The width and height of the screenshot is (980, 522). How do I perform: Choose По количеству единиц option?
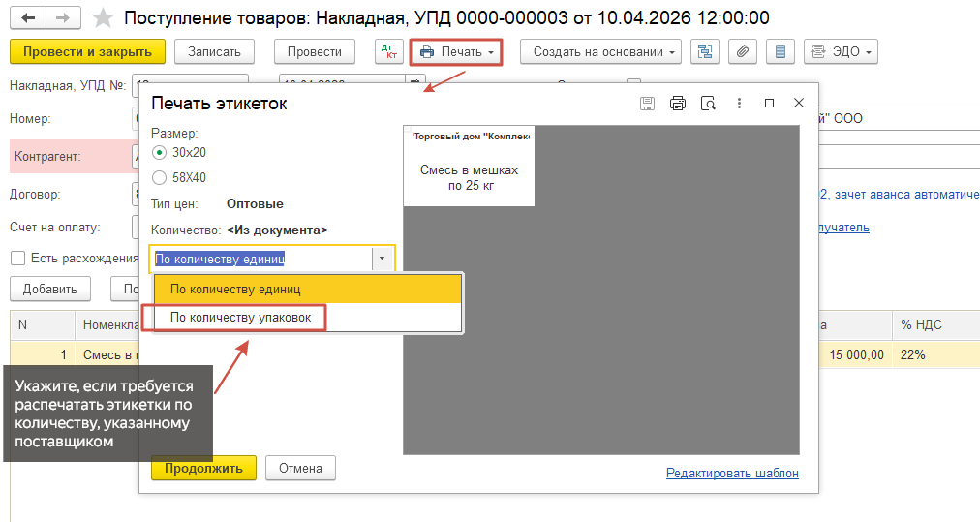[x=308, y=290]
